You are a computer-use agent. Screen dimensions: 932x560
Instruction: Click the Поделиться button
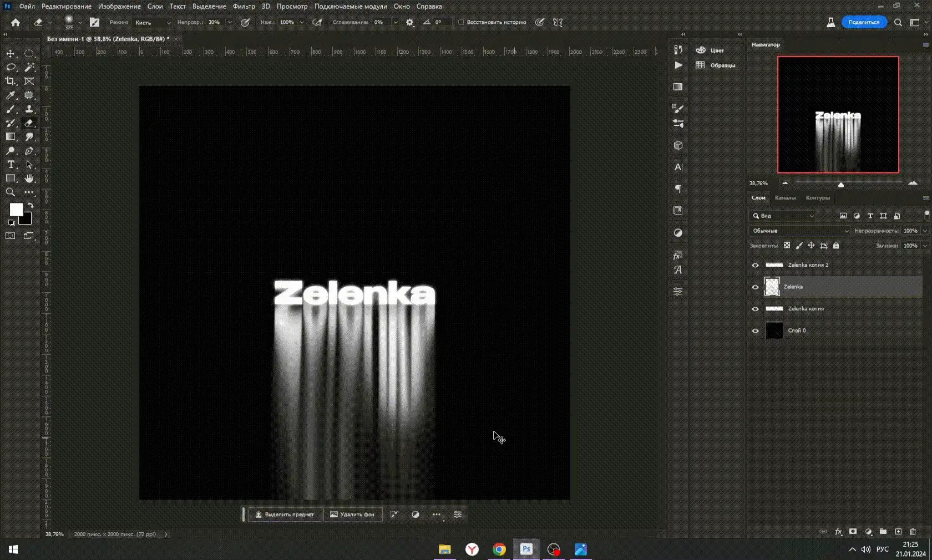864,22
